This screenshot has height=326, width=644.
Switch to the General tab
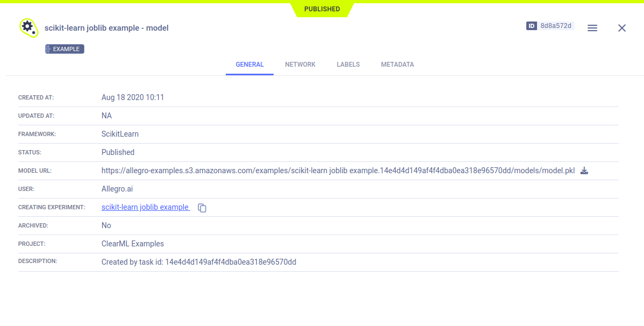click(x=249, y=65)
